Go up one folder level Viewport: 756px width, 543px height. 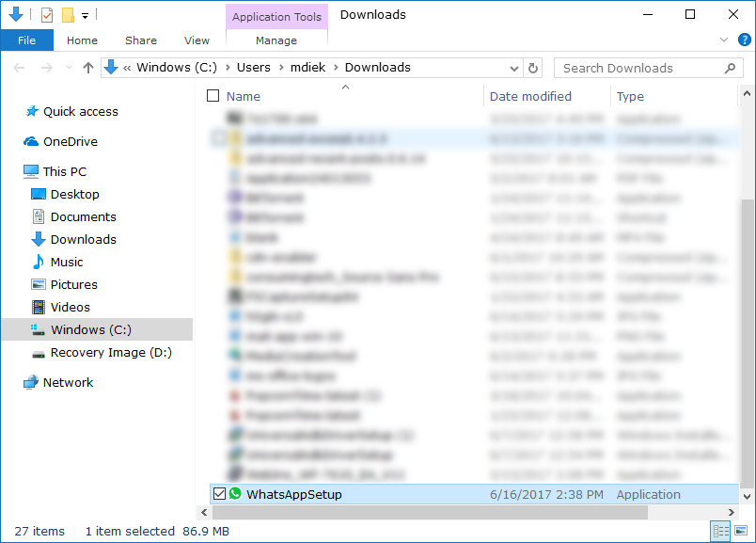87,67
